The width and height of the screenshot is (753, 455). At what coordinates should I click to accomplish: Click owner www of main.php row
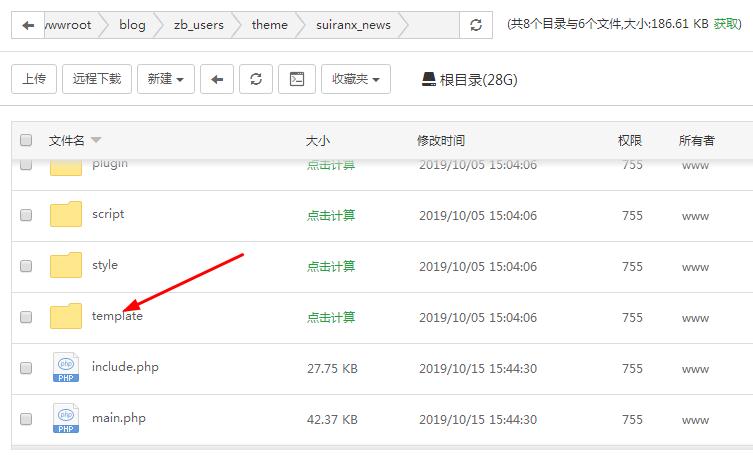coord(695,420)
